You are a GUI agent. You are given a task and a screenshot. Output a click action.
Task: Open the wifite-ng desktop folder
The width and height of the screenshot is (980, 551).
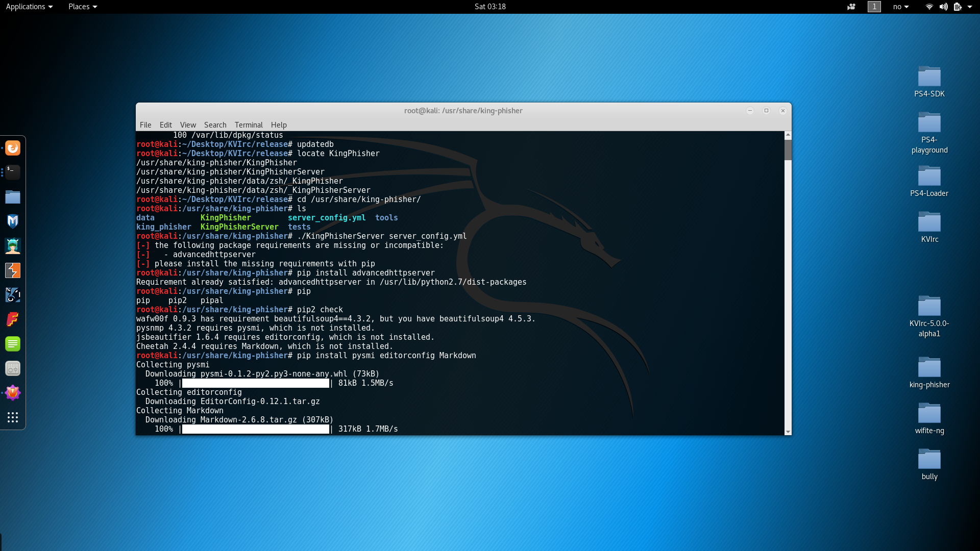(x=929, y=418)
